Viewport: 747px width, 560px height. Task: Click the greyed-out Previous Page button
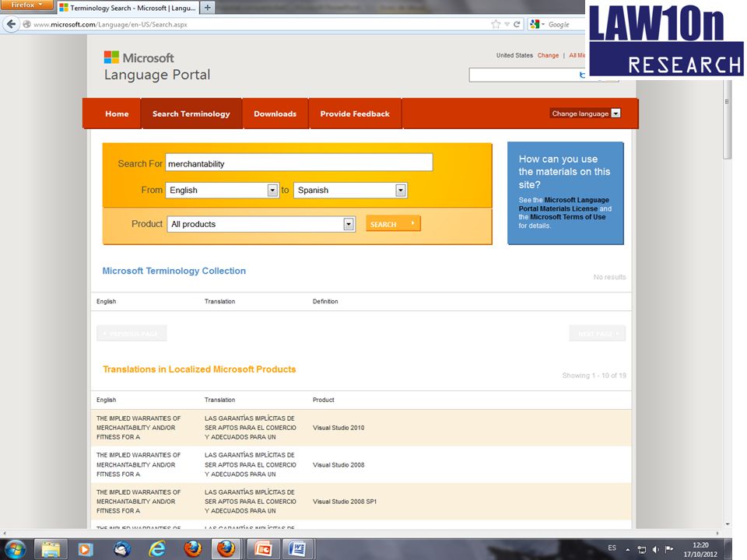(x=132, y=334)
